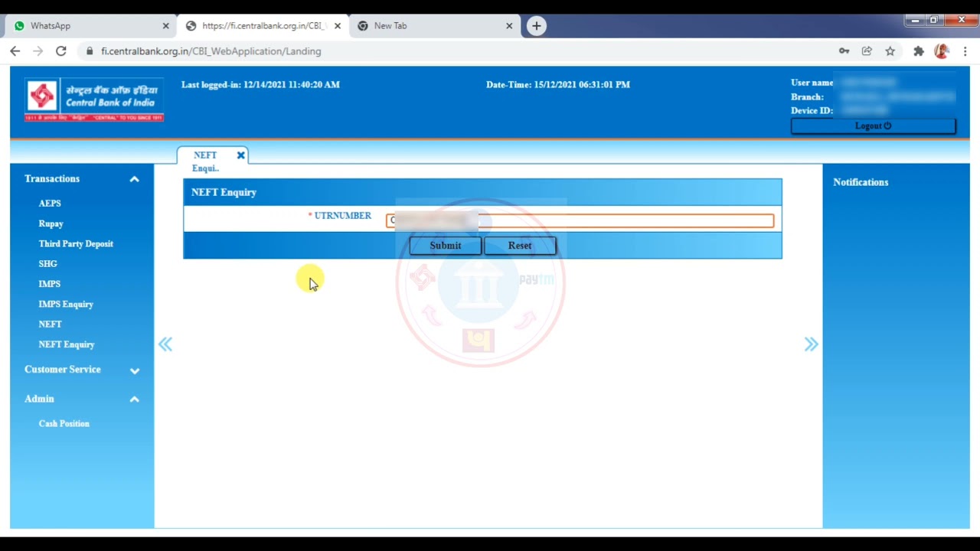The height and width of the screenshot is (551, 980).
Task: Close the NEFT Enquiry inner tab
Action: coord(240,155)
